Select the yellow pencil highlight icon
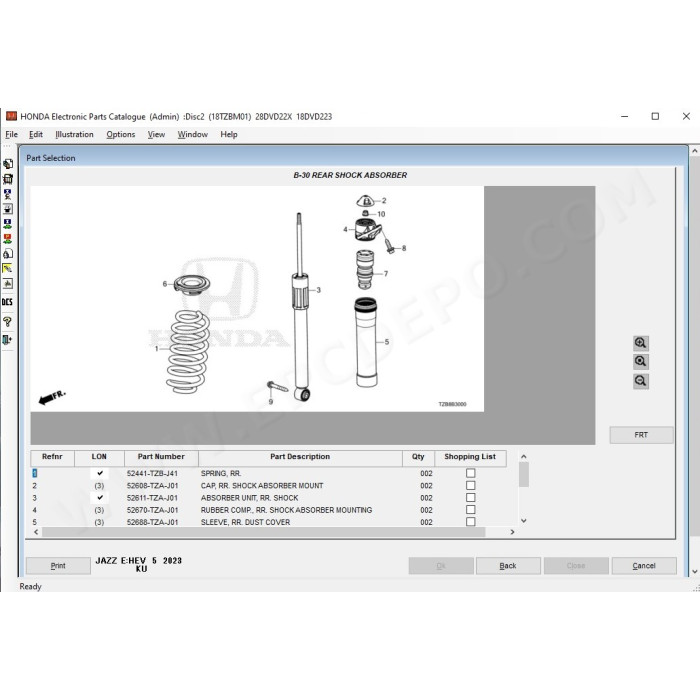The height and width of the screenshot is (700, 700). 8,268
